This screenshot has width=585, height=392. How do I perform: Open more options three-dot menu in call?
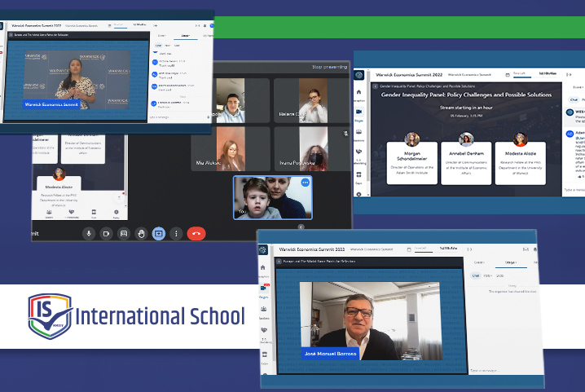(x=175, y=233)
